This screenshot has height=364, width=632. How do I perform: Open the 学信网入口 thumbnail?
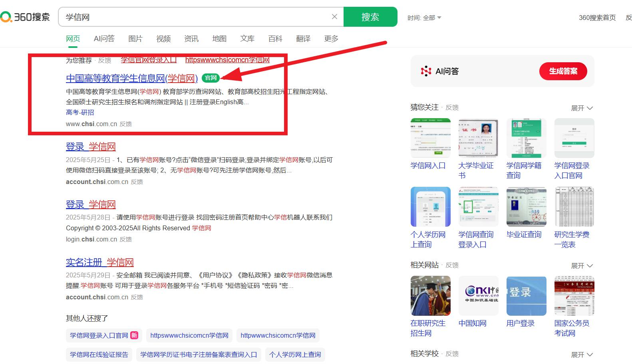[x=431, y=138]
